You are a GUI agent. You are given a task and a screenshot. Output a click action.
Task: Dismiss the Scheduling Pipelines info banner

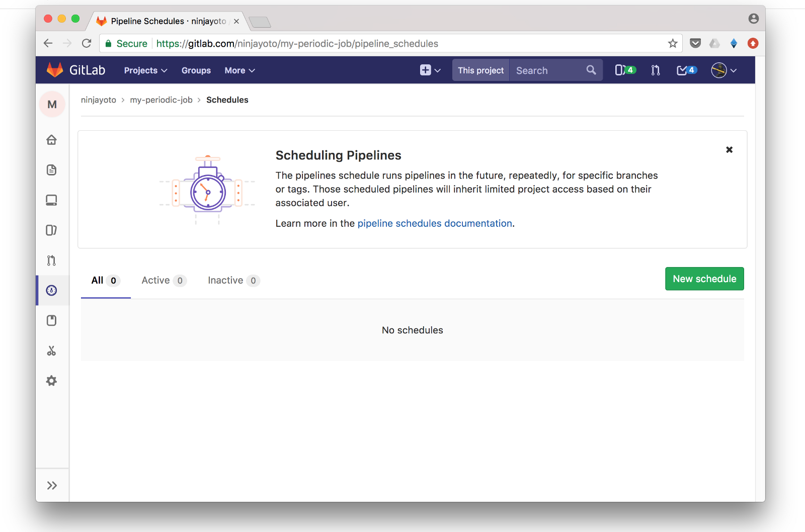click(x=729, y=150)
